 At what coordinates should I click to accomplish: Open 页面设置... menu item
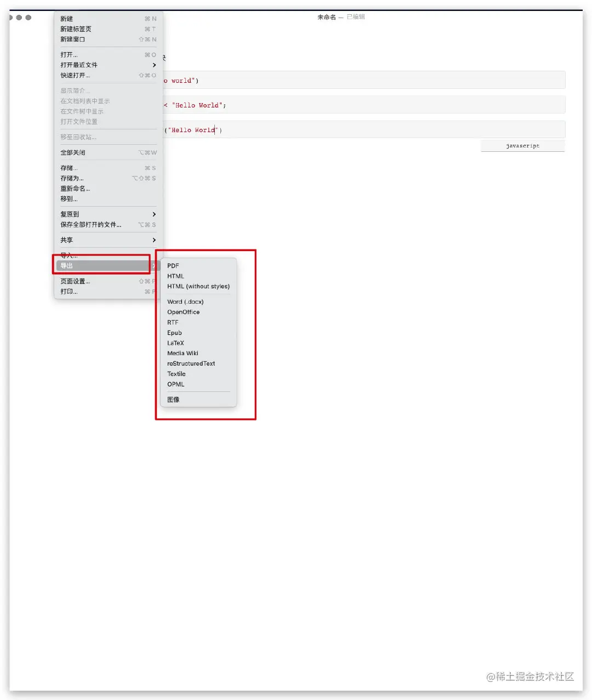108,281
